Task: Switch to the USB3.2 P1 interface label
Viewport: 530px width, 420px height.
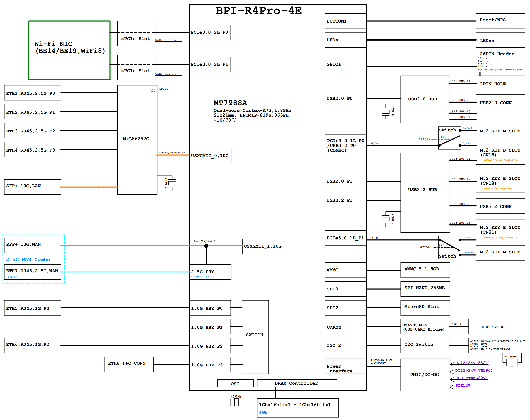Action: [x=339, y=200]
